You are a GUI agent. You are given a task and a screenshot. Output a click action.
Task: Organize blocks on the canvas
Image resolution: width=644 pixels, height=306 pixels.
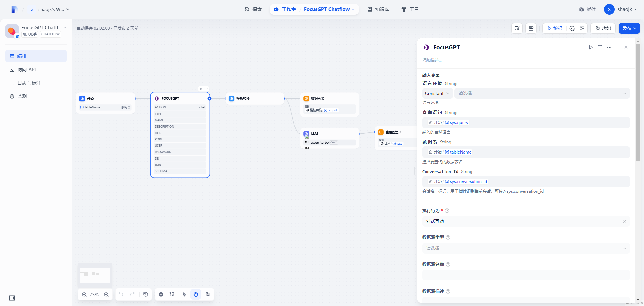coord(208,294)
